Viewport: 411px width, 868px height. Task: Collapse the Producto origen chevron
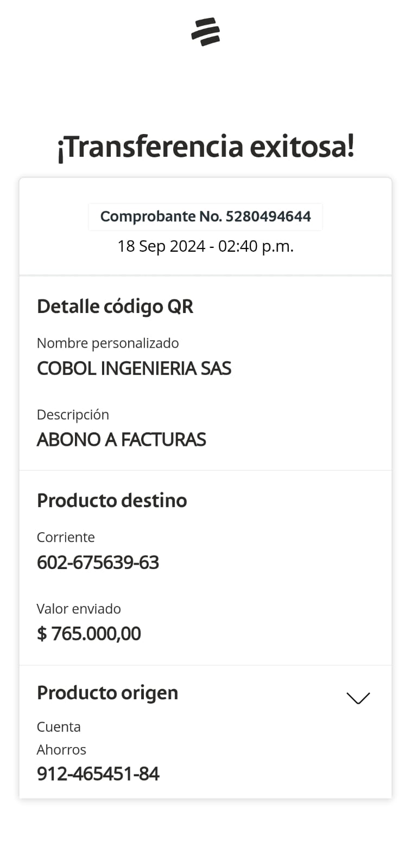[358, 698]
